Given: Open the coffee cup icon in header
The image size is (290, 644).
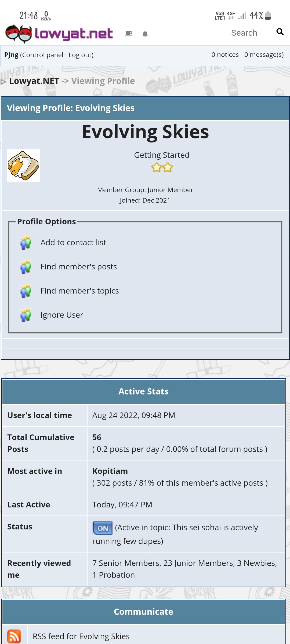Looking at the screenshot, I should tap(129, 34).
